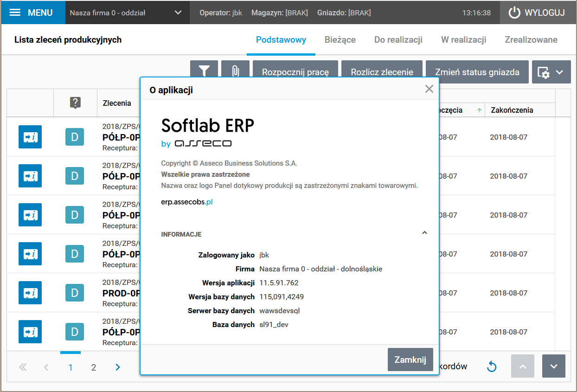
Task: Go to page 2 of the list
Action: click(x=94, y=367)
